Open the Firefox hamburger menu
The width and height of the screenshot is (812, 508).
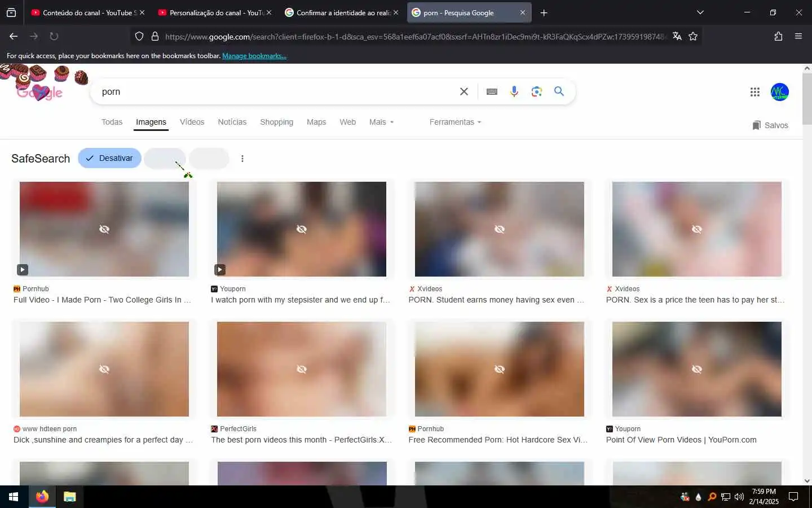point(798,36)
